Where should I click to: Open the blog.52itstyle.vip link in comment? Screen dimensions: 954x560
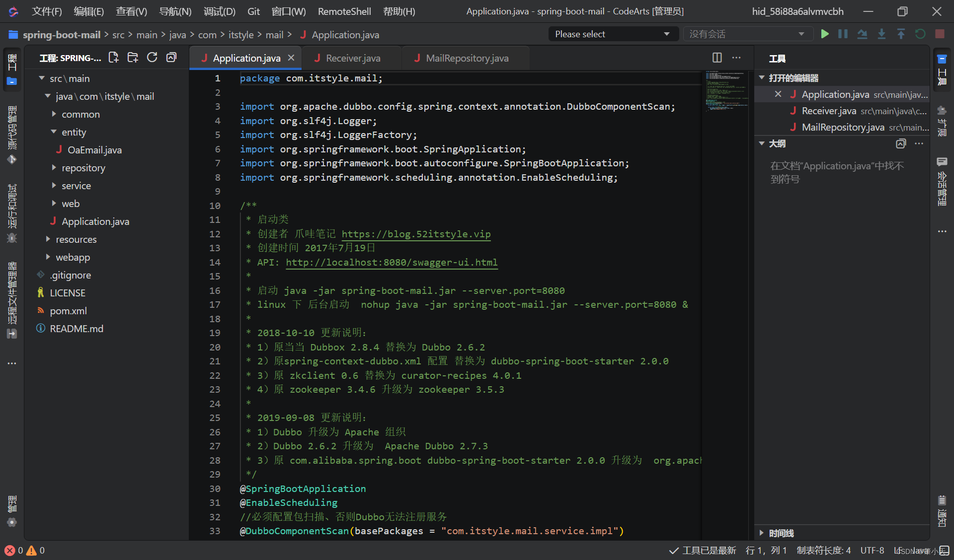(416, 234)
